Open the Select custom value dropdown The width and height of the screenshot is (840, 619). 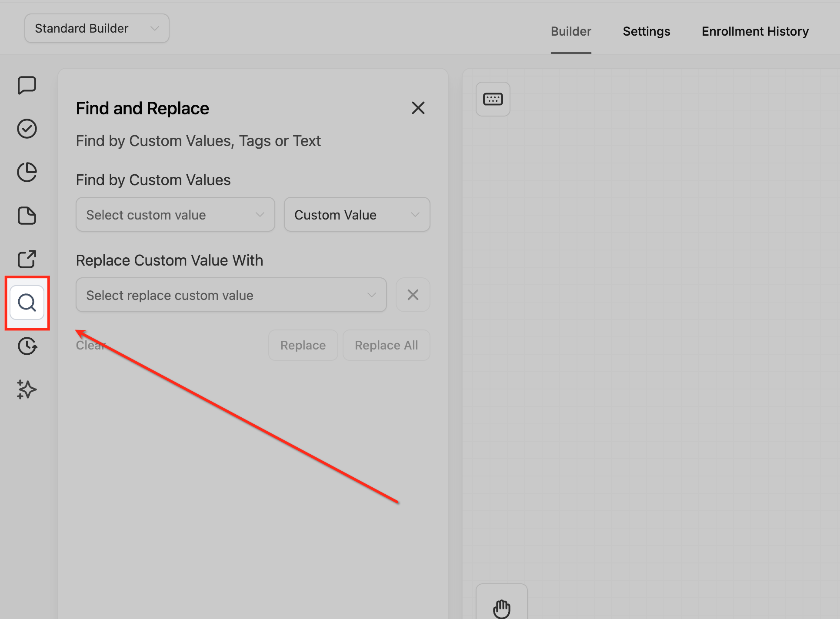[x=175, y=215]
